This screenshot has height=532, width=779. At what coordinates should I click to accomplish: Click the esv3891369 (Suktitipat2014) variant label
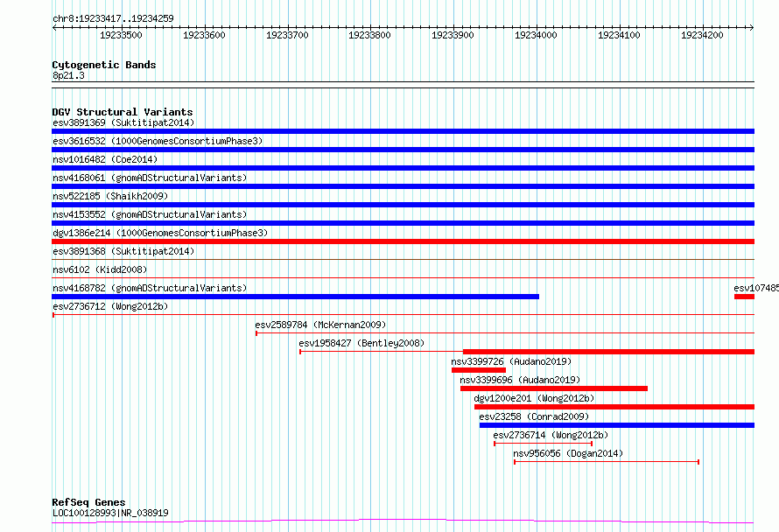click(123, 122)
